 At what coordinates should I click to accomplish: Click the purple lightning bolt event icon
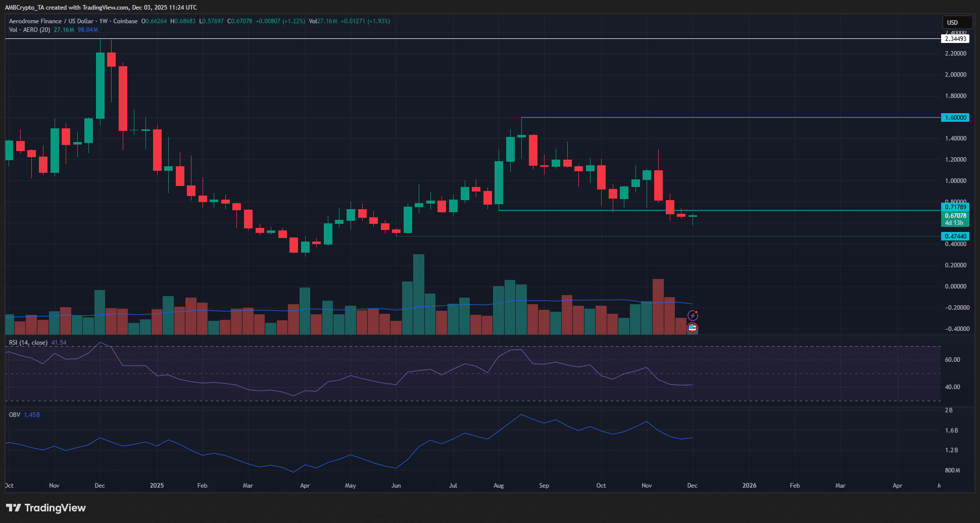tap(693, 316)
